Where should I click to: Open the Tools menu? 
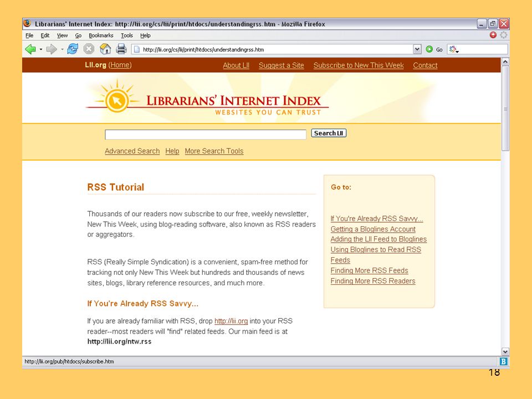(x=127, y=35)
